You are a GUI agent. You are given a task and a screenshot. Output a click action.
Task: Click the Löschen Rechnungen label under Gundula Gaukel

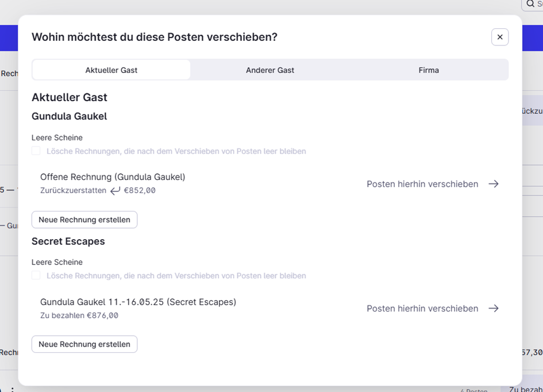(176, 151)
